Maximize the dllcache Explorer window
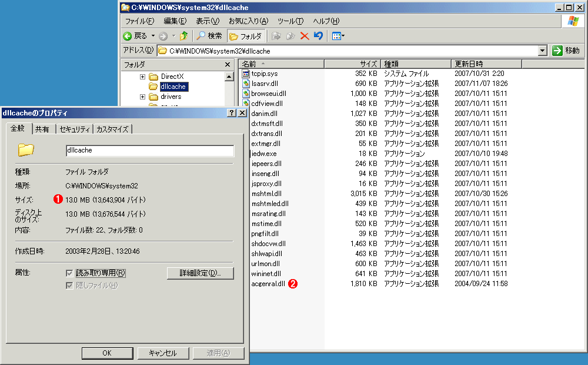Image resolution: width=588 pixels, height=365 pixels. coord(569,8)
